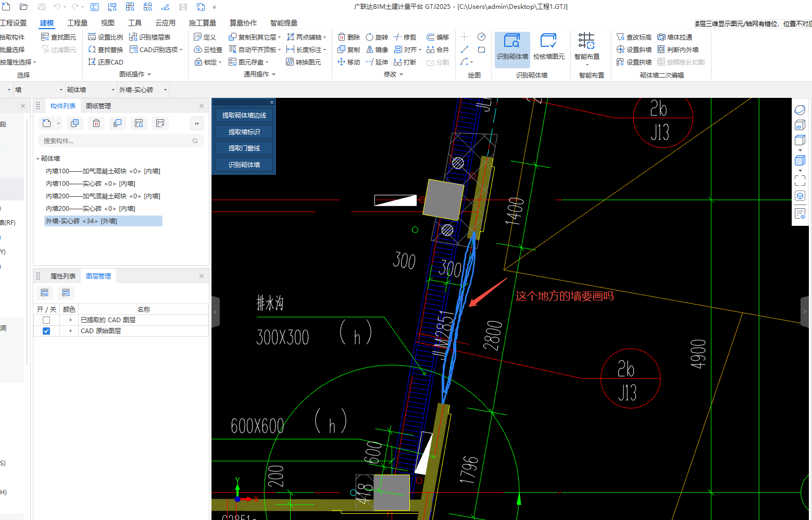Select the 转换图元 tool
The image size is (812, 520).
pyautogui.click(x=304, y=62)
